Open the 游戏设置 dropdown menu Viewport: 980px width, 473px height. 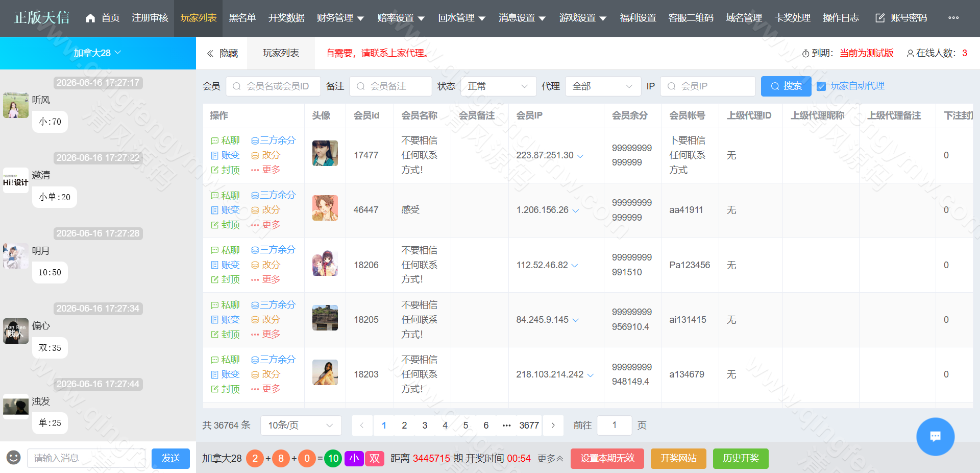click(583, 18)
